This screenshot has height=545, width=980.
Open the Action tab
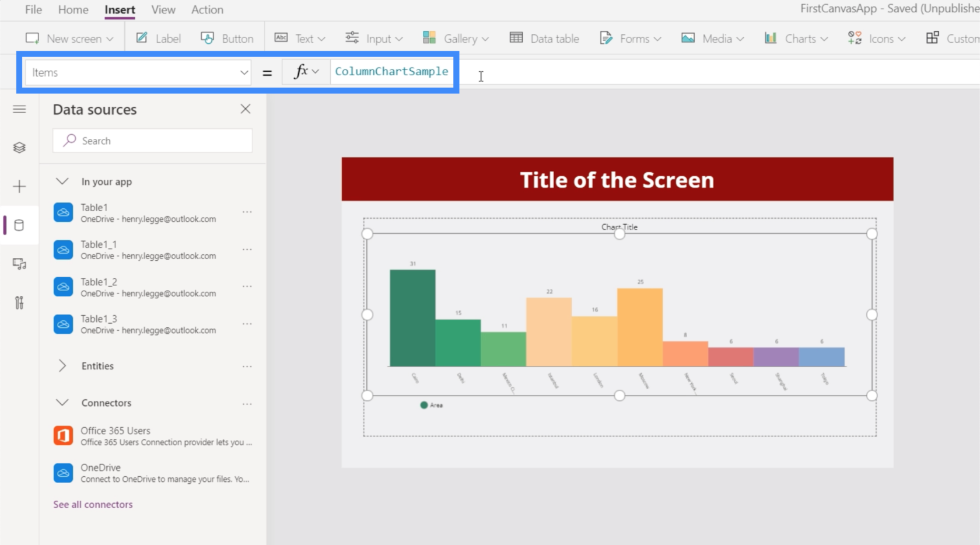point(207,9)
